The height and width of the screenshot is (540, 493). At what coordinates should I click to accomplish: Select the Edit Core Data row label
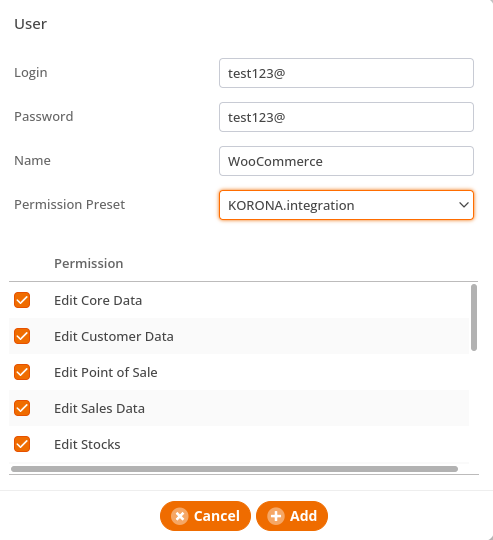(x=98, y=300)
